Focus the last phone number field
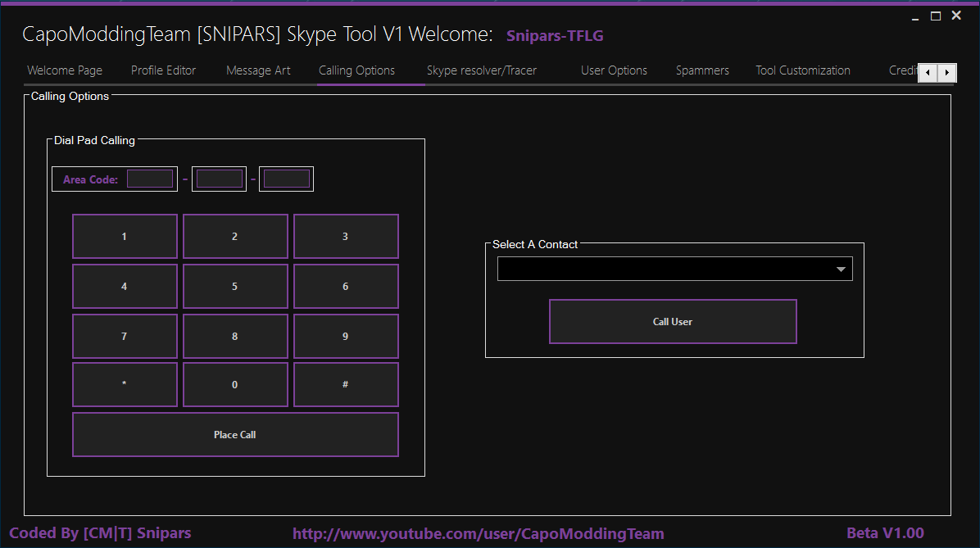The image size is (980, 548). pyautogui.click(x=286, y=179)
